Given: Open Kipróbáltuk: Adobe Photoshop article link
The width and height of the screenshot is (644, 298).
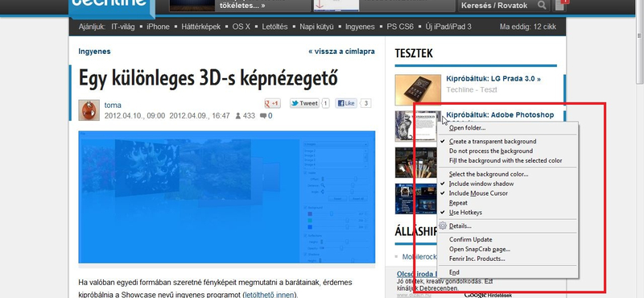Looking at the screenshot, I should pos(500,114).
